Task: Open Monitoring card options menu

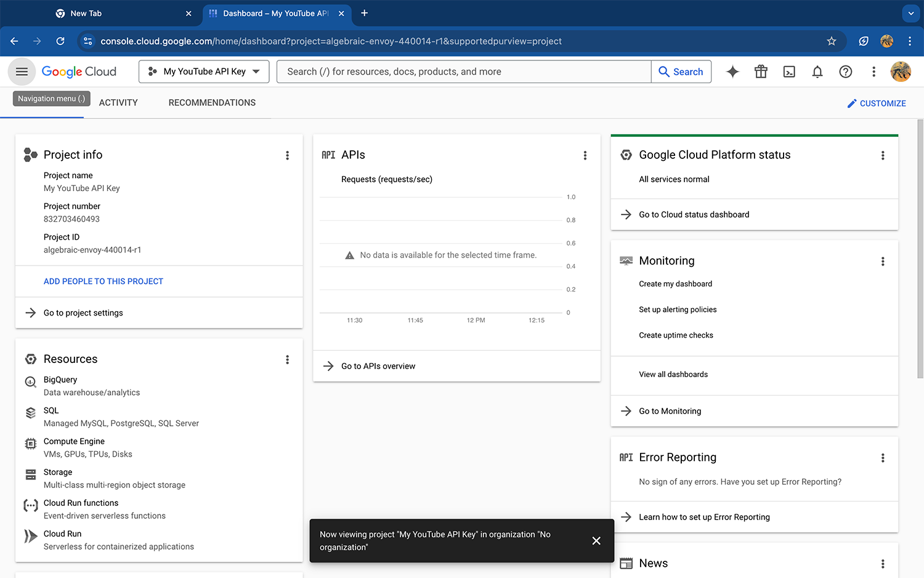Action: [x=883, y=261]
